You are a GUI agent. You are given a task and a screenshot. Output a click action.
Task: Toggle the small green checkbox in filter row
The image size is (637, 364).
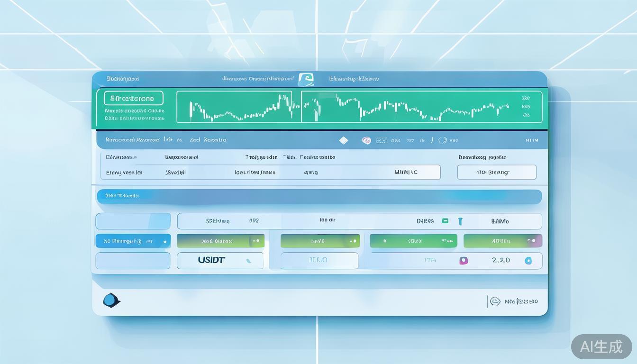tap(445, 221)
